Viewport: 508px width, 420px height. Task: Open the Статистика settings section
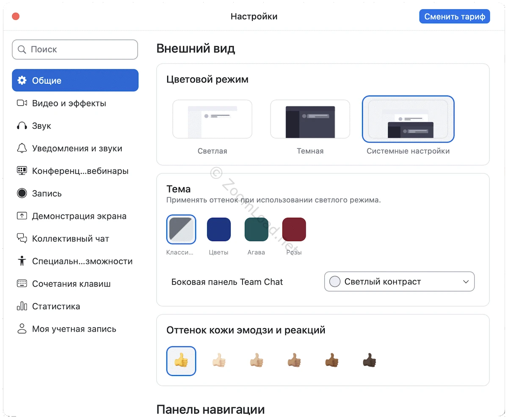point(56,306)
